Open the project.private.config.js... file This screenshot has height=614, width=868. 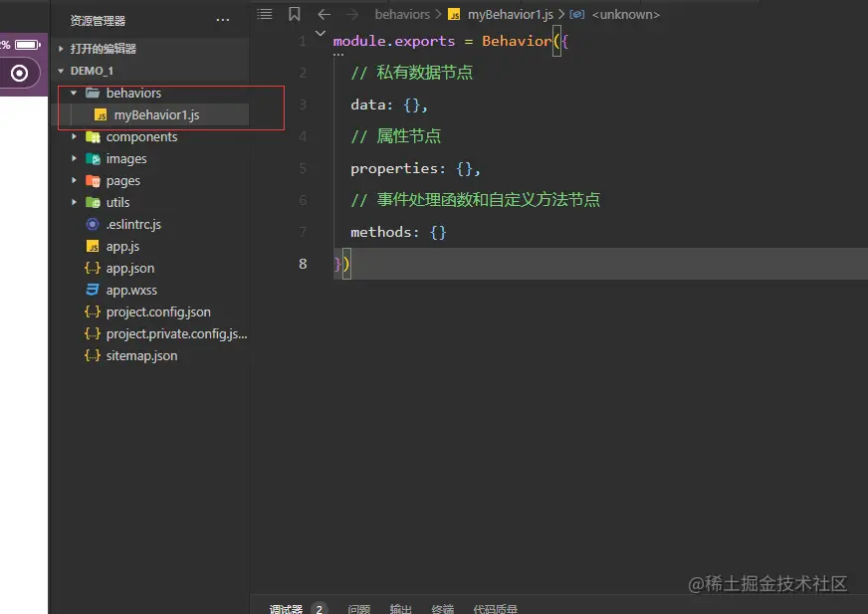tap(176, 333)
